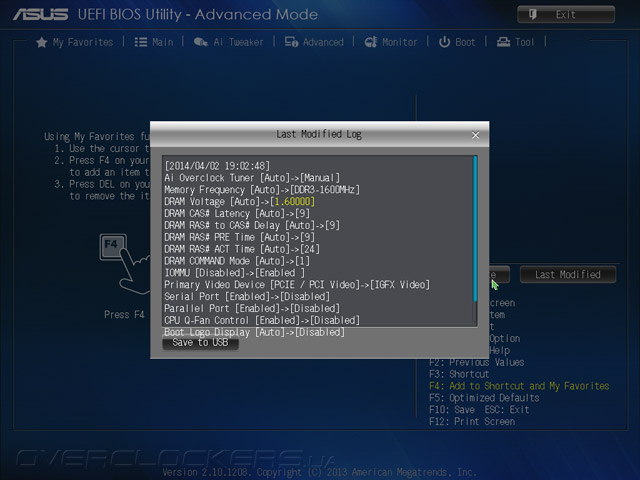640x480 pixels.
Task: Click the F4 key illustration
Action: (x=113, y=247)
